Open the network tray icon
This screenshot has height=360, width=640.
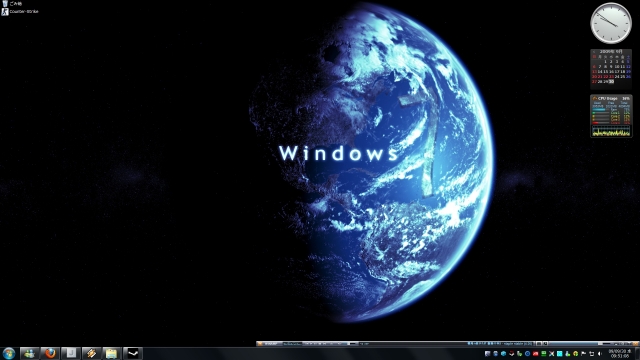(x=591, y=353)
